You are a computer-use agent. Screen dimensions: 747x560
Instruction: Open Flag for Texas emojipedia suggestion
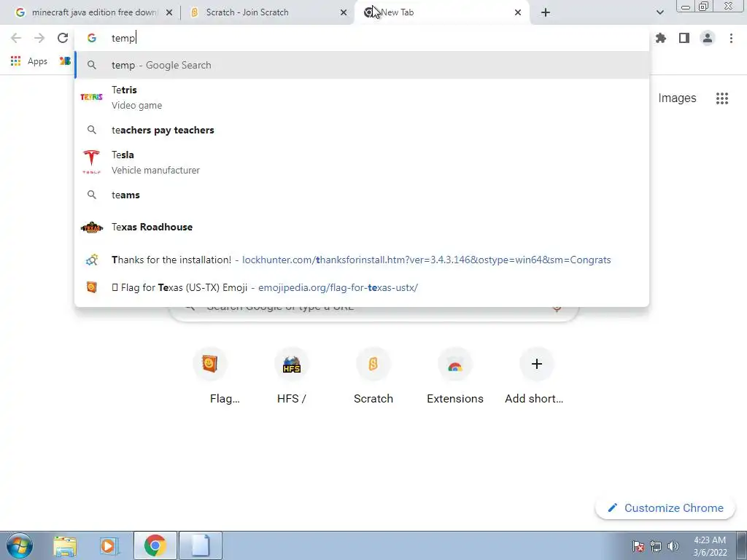pos(362,287)
